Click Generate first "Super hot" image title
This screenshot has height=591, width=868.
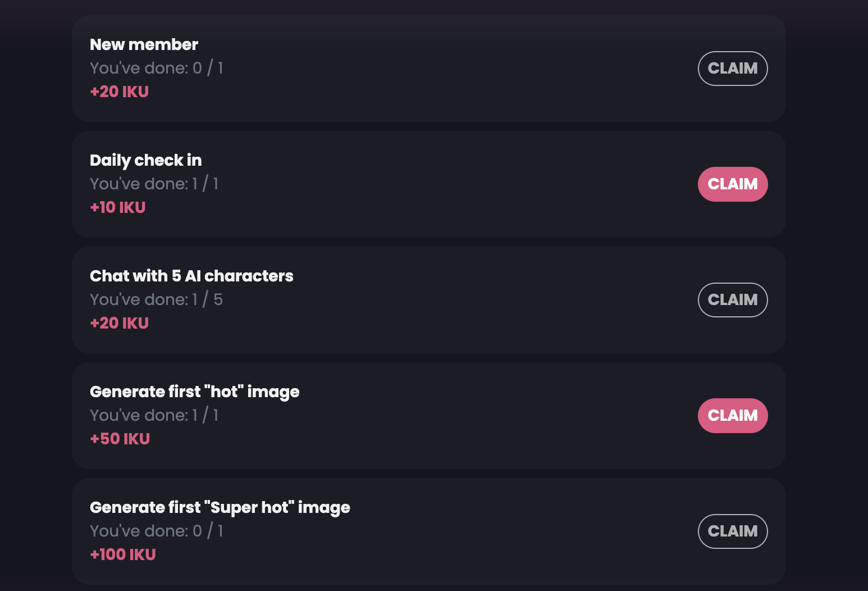(220, 507)
